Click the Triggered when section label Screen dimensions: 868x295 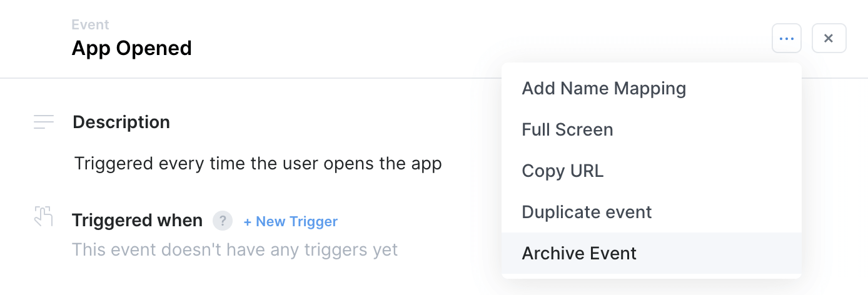coord(137,221)
